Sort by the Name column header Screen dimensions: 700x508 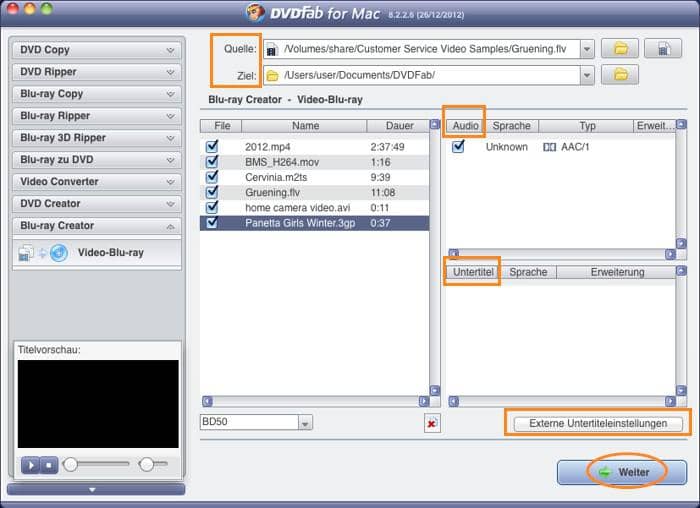point(304,126)
